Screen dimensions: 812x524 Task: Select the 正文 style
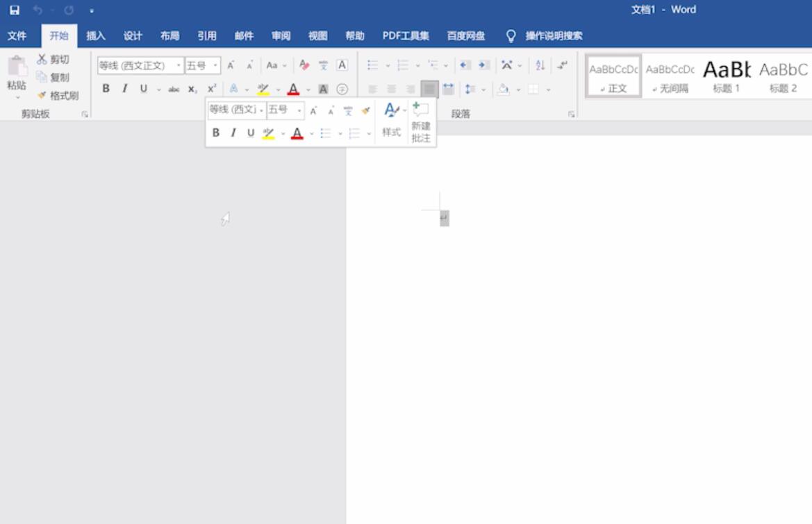coord(613,76)
